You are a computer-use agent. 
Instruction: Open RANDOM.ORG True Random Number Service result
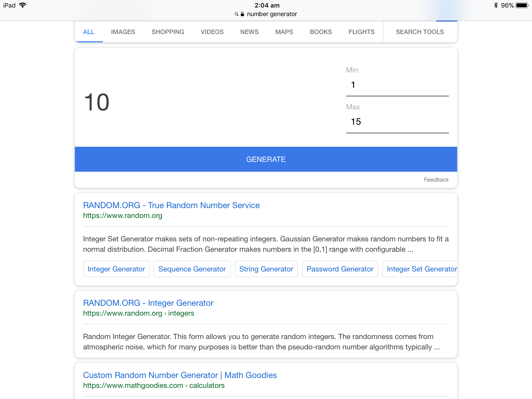pyautogui.click(x=171, y=205)
